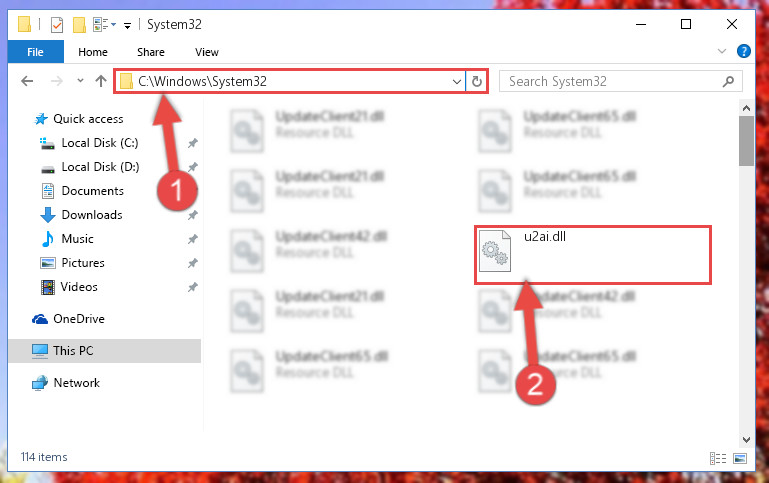
Task: Switch to details view layout icon
Action: point(718,458)
